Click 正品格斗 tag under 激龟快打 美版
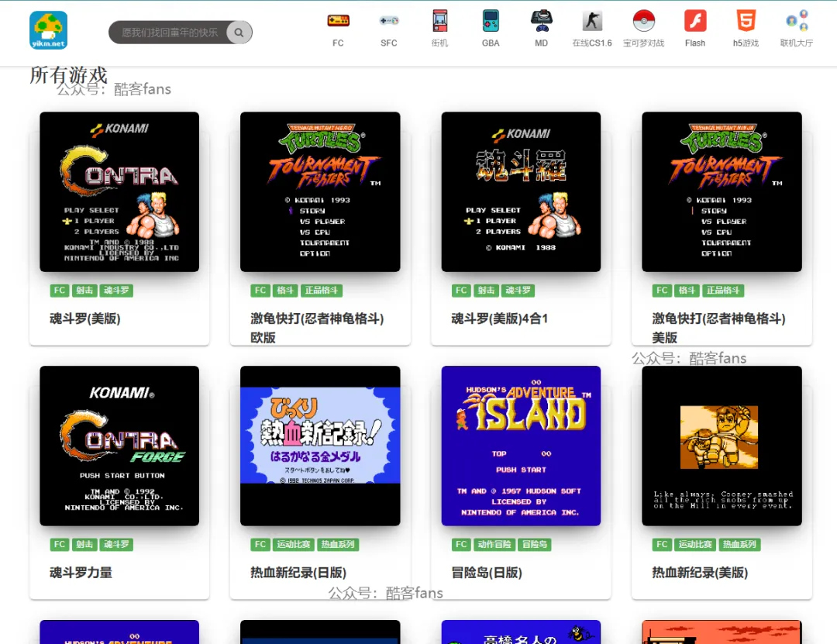Viewport: 837px width, 644px height. 723,291
